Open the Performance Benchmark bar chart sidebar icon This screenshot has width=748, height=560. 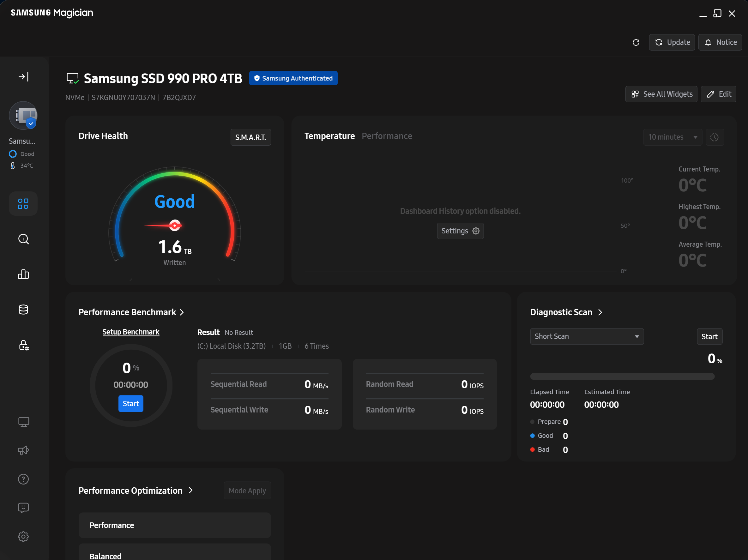pyautogui.click(x=23, y=274)
